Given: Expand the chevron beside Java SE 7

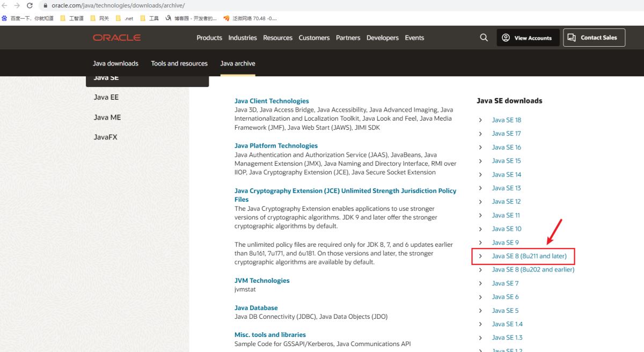Looking at the screenshot, I should click(x=480, y=283).
